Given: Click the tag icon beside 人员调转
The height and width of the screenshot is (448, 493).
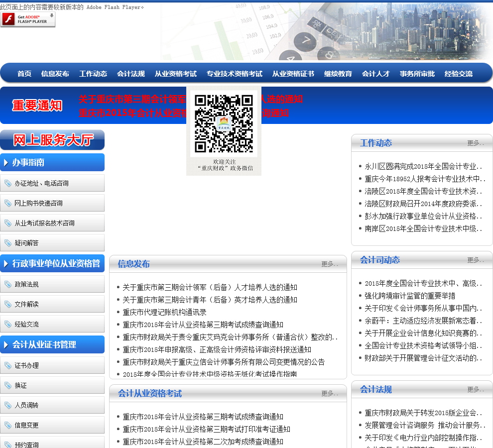Looking at the screenshot, I should [8, 405].
